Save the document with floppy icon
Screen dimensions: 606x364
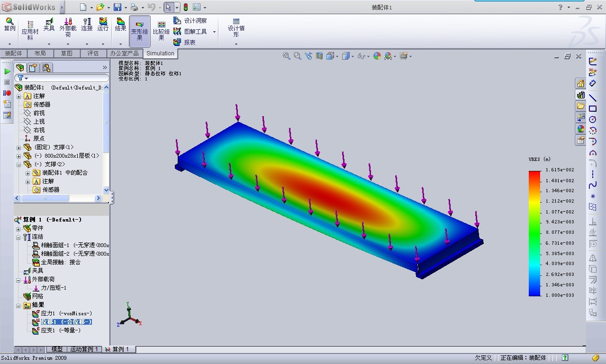pyautogui.click(x=117, y=7)
